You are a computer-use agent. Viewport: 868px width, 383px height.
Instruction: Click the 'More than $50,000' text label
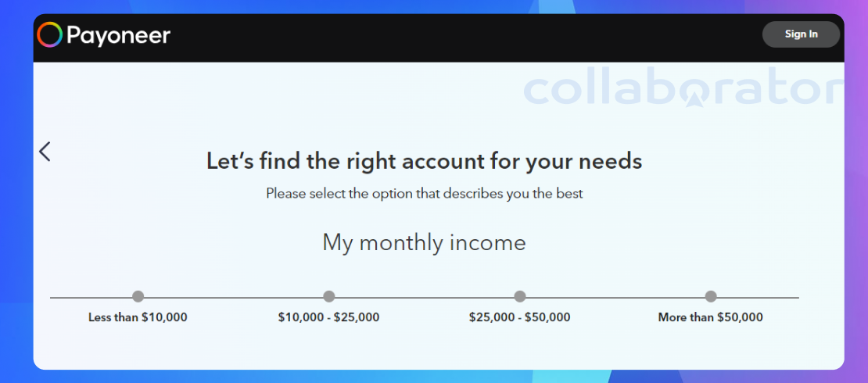coord(711,317)
